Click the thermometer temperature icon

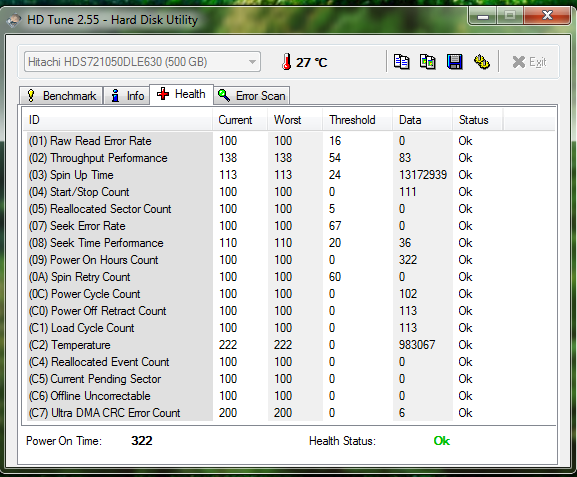(287, 62)
